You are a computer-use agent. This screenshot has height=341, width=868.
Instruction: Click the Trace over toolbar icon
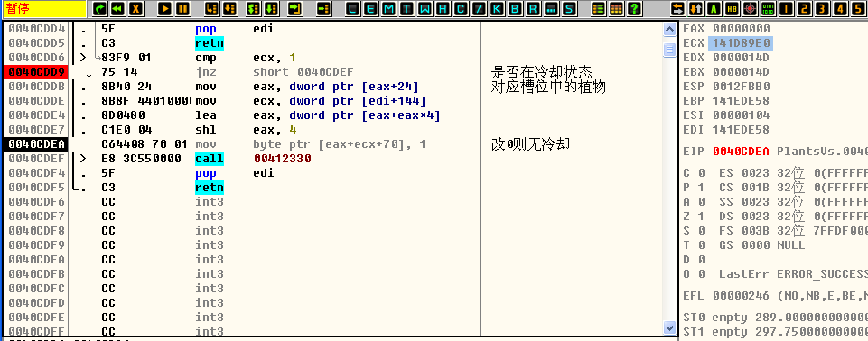(x=271, y=8)
